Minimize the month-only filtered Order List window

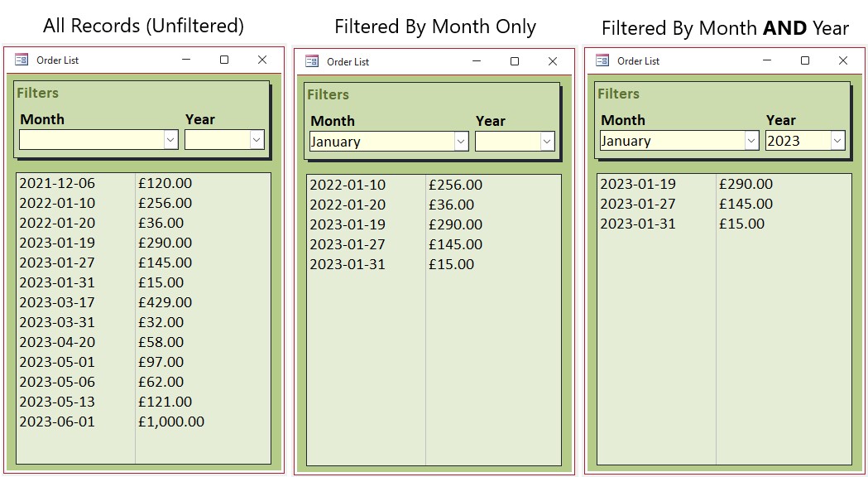pyautogui.click(x=477, y=61)
